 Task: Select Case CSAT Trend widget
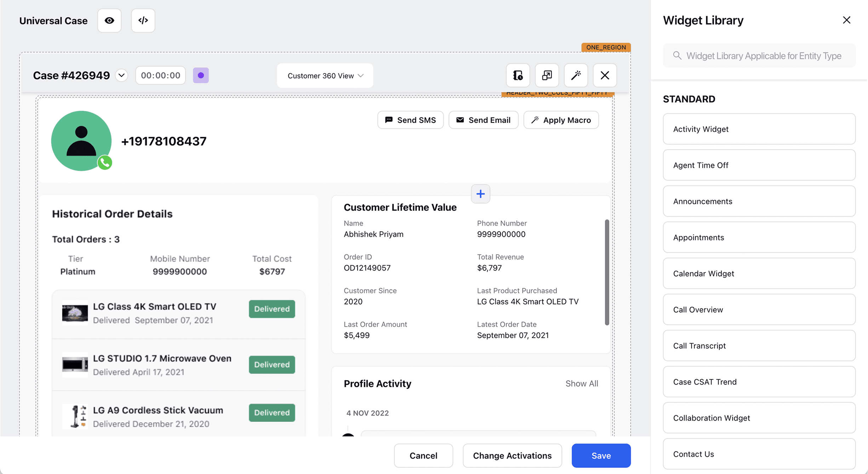pyautogui.click(x=759, y=382)
